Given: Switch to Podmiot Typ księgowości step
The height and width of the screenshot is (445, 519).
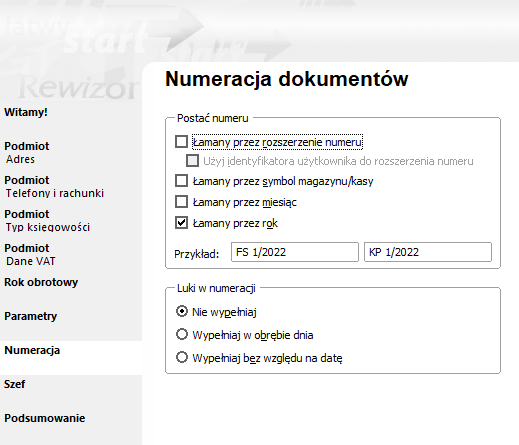Looking at the screenshot, I should coord(47,221).
